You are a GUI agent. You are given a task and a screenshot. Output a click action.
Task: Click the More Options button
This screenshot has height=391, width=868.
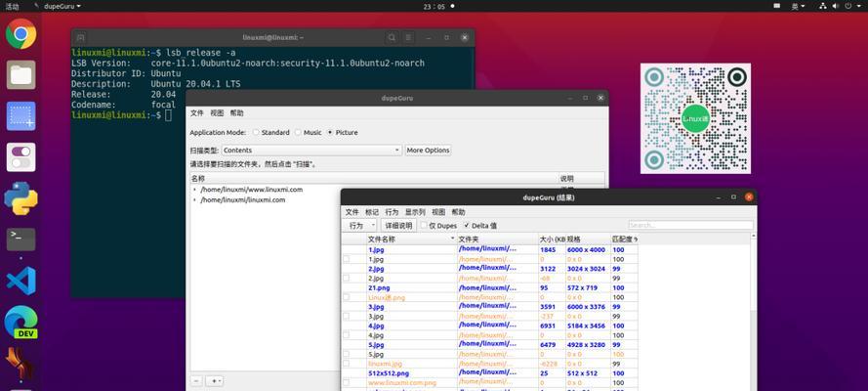click(x=428, y=151)
